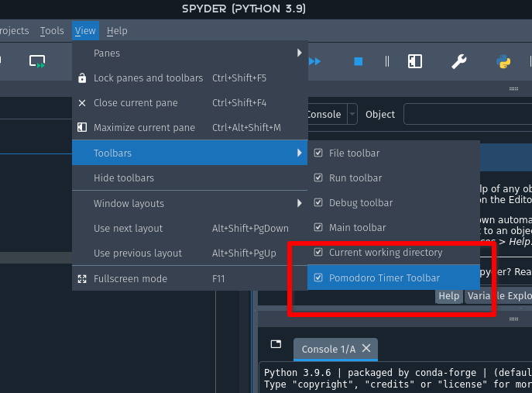The width and height of the screenshot is (532, 393).
Task: Click the Help pane options handle icon
Action: click(513, 89)
